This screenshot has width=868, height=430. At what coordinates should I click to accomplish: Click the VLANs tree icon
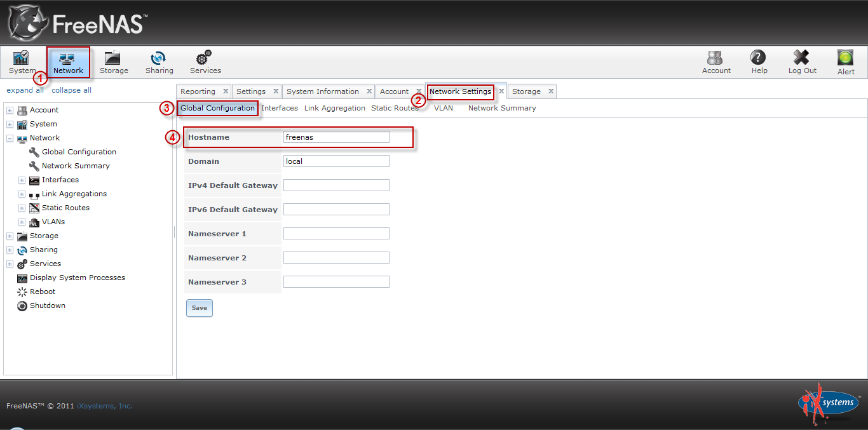(x=34, y=222)
